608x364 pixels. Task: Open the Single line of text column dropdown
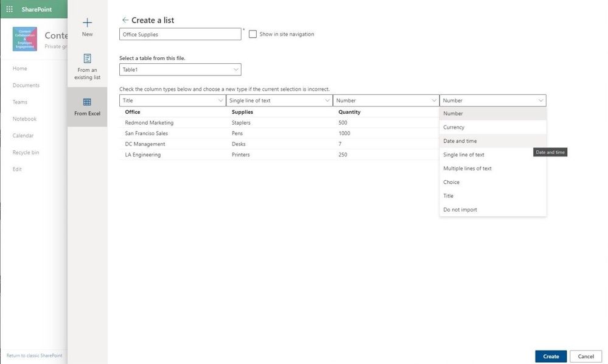tap(279, 100)
